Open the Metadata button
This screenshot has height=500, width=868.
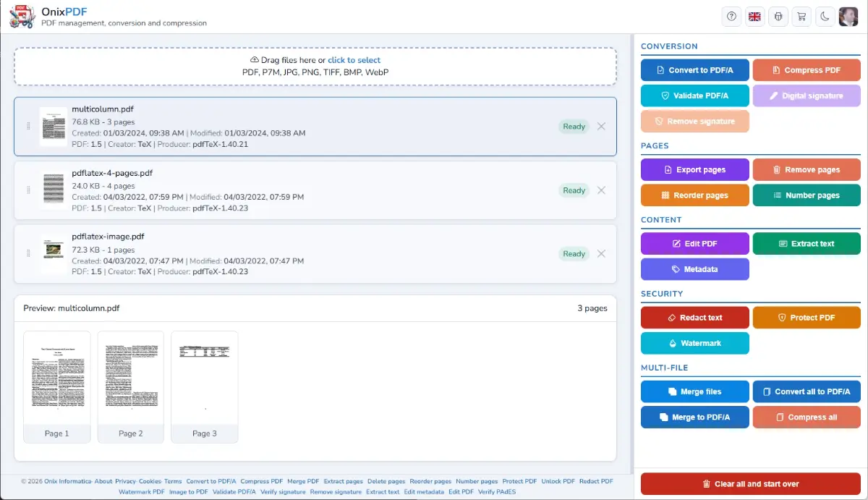click(x=695, y=269)
